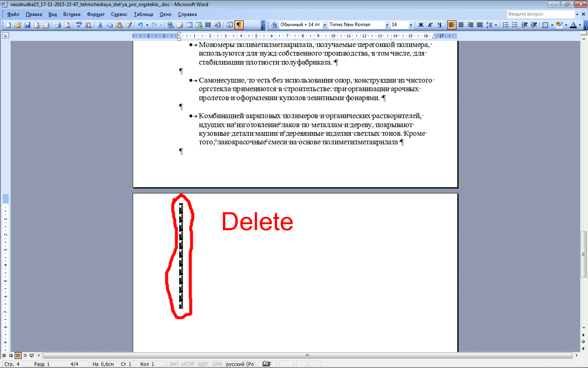Click the Insert Hyperlink globe icon

click(170, 25)
